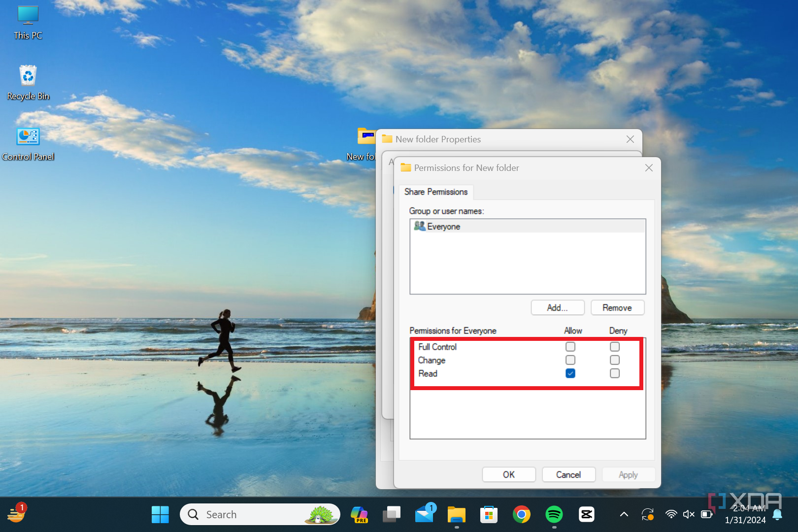This screenshot has width=798, height=532.
Task: Tick Deny checkbox for Full Control
Action: [x=615, y=347]
